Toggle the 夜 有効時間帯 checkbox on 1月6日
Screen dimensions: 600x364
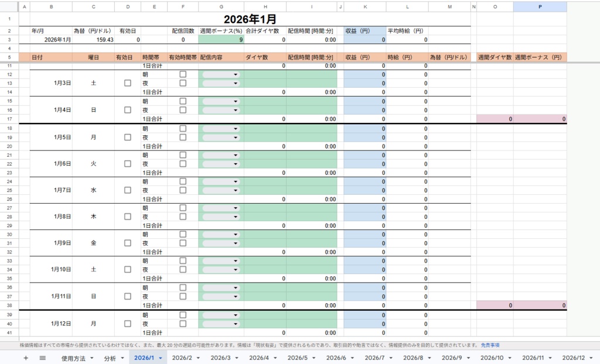pyautogui.click(x=183, y=164)
